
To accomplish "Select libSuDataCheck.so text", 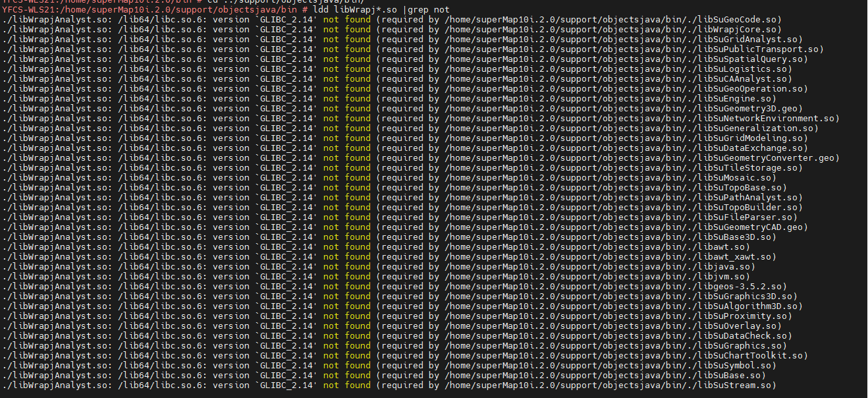I will tap(742, 336).
